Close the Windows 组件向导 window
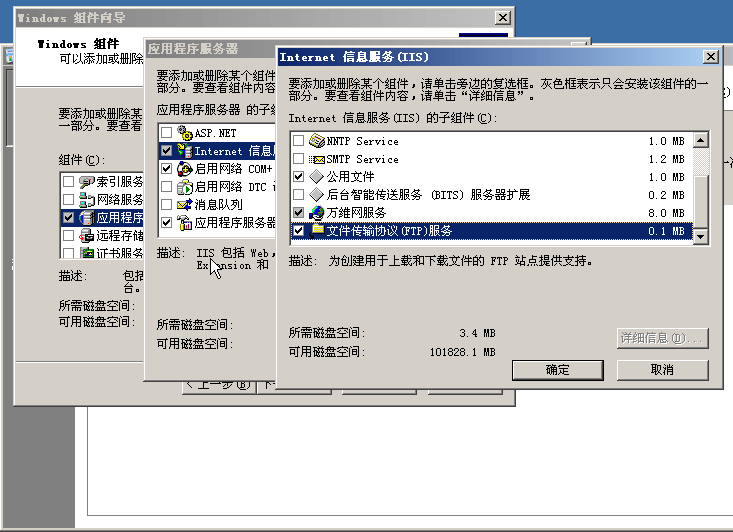The width and height of the screenshot is (733, 532). click(503, 18)
